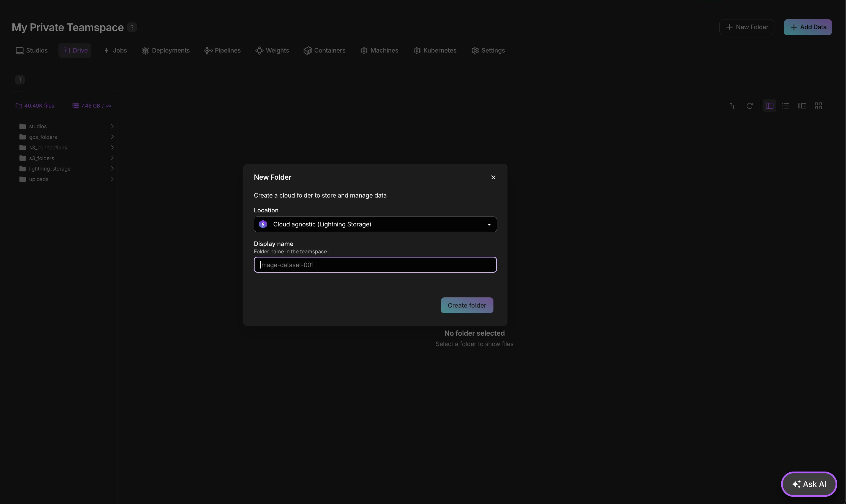Open help beside My Private Teamspace title
Image resolution: width=846 pixels, height=504 pixels.
[132, 27]
